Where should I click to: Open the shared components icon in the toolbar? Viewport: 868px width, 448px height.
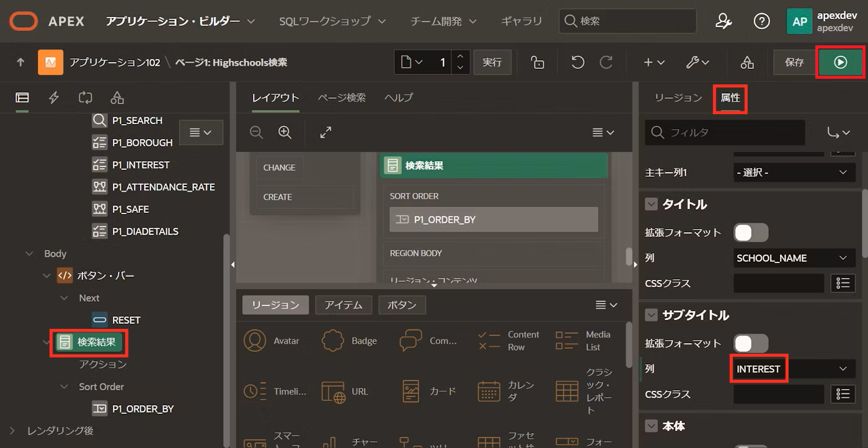click(747, 62)
